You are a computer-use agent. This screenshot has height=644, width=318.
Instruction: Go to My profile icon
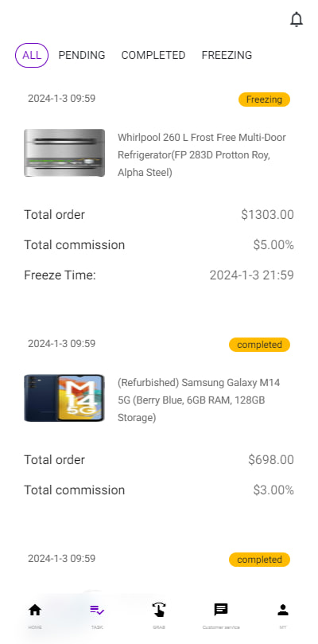click(x=283, y=610)
